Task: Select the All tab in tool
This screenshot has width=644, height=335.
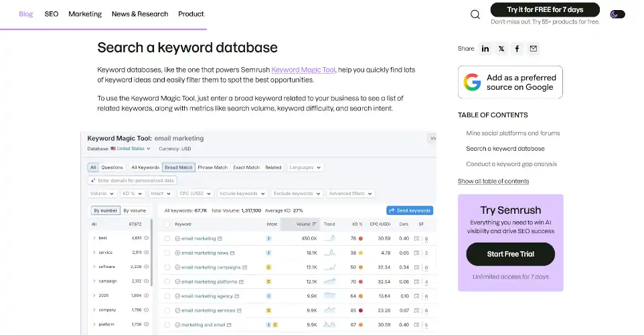Action: [93, 167]
